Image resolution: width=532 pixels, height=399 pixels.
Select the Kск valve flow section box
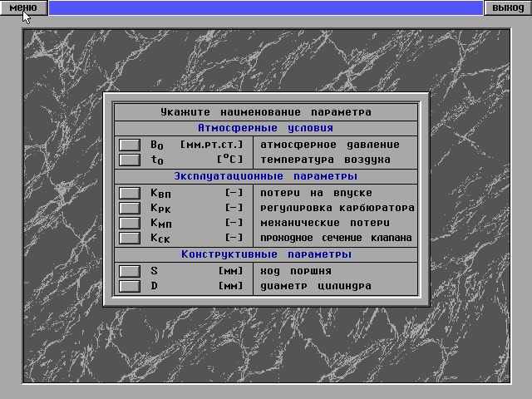coord(130,238)
